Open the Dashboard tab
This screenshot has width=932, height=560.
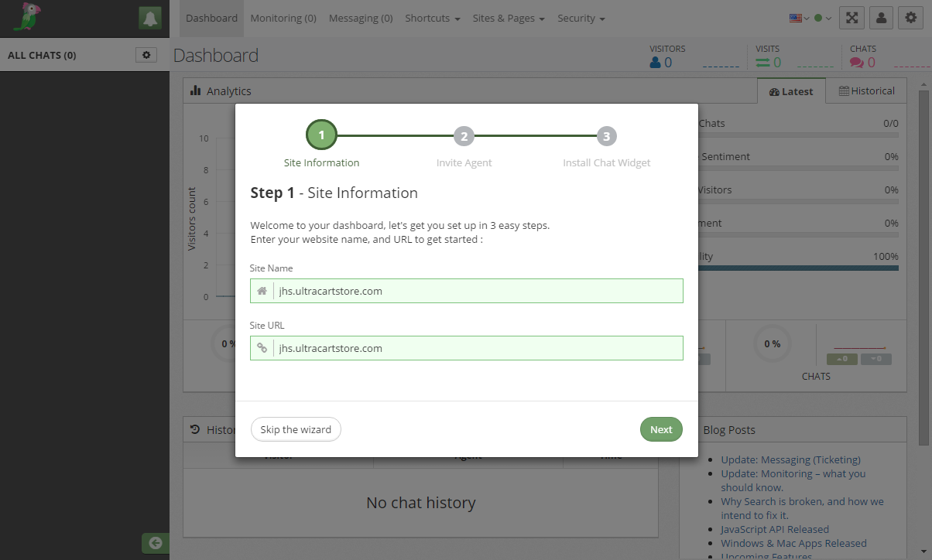coord(212,19)
